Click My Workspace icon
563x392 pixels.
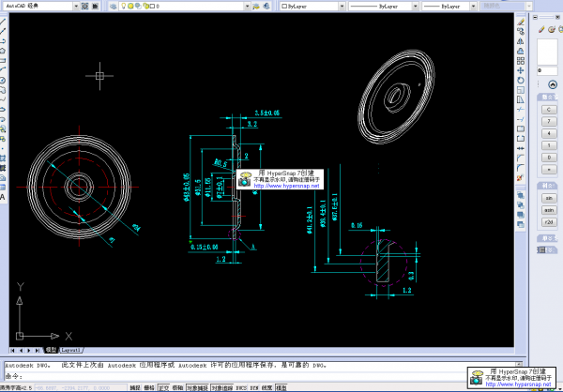click(95, 7)
